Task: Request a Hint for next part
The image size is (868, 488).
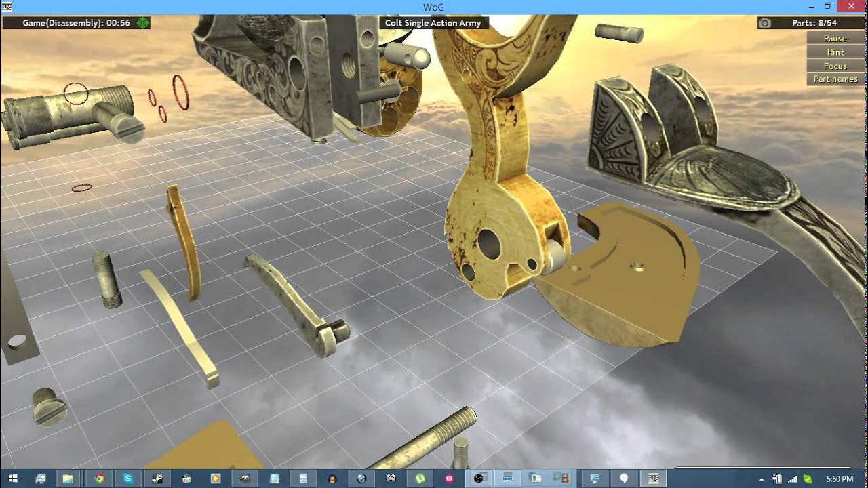Action: point(835,52)
